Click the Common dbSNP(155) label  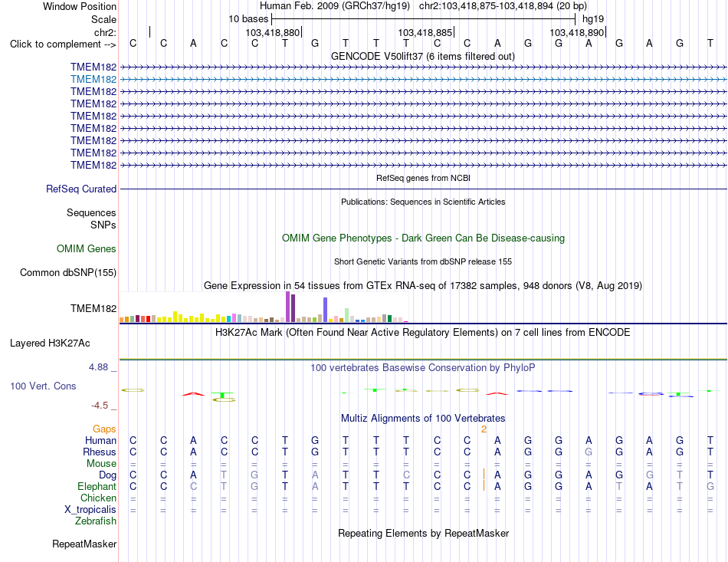tap(67, 273)
